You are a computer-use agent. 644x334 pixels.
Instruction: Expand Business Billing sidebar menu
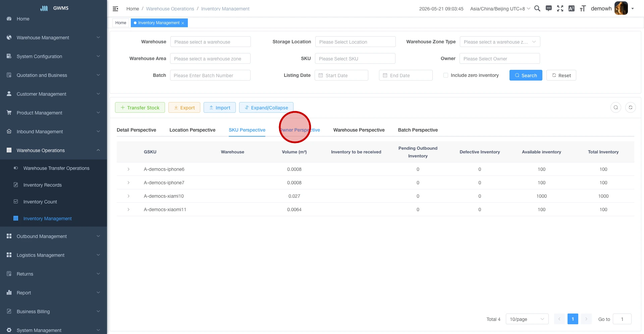click(x=53, y=312)
